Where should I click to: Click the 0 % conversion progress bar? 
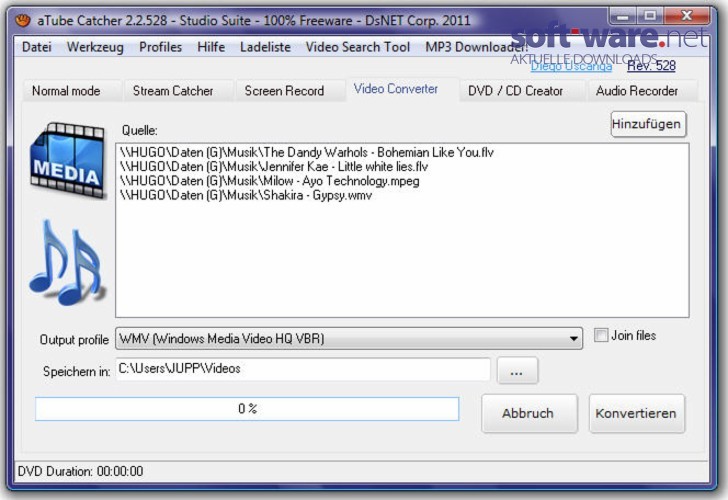coord(247,409)
